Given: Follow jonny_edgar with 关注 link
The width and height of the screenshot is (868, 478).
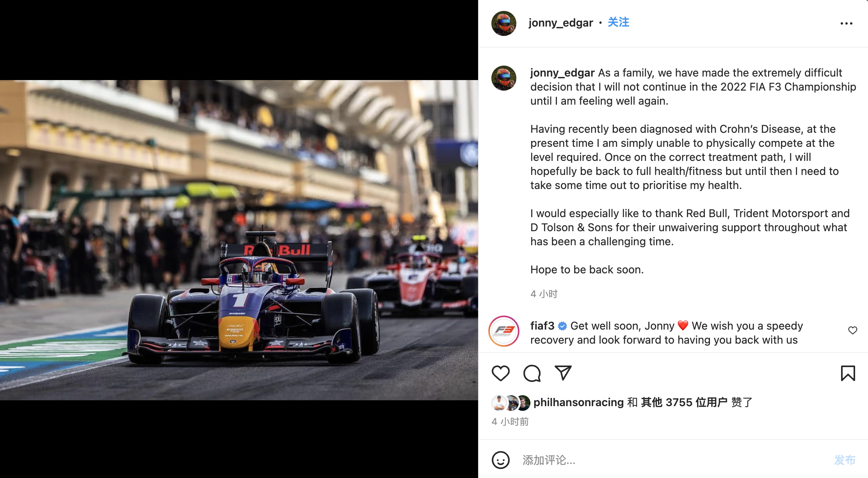Looking at the screenshot, I should point(618,22).
